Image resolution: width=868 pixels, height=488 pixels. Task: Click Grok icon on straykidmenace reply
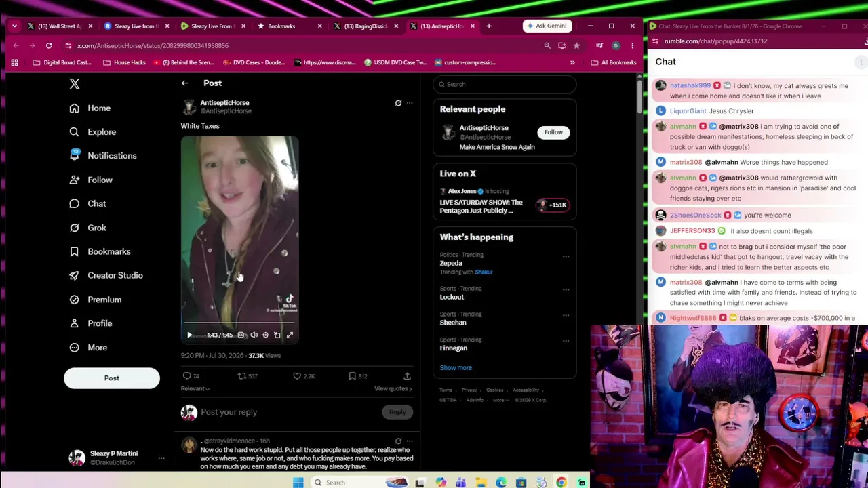[x=398, y=441]
